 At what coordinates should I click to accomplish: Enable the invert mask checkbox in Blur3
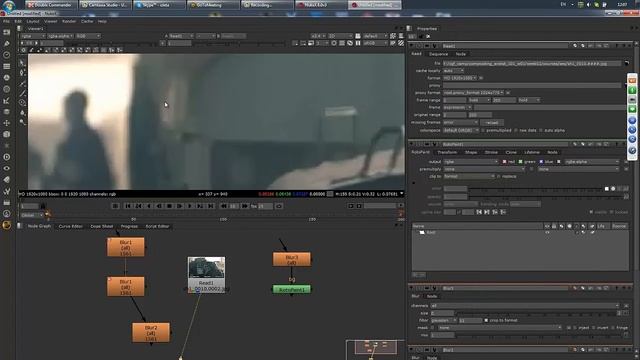(x=594, y=328)
